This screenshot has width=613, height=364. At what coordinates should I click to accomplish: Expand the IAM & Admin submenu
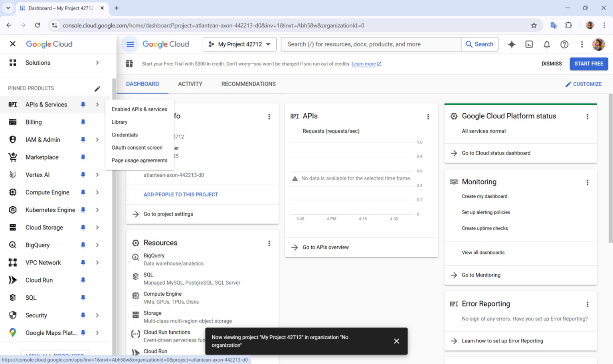click(97, 139)
